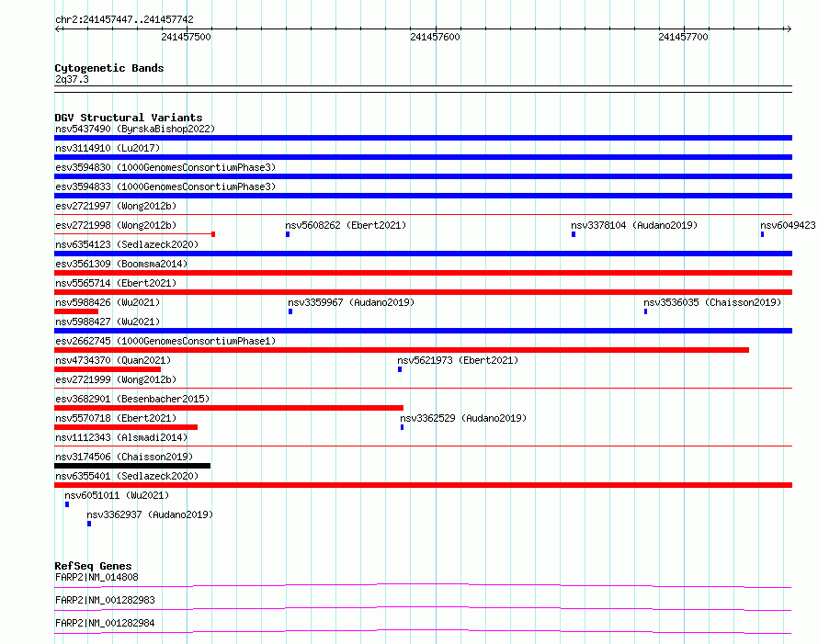
Task: Open nsv5988427 (Wu2021) label
Action: pos(108,322)
